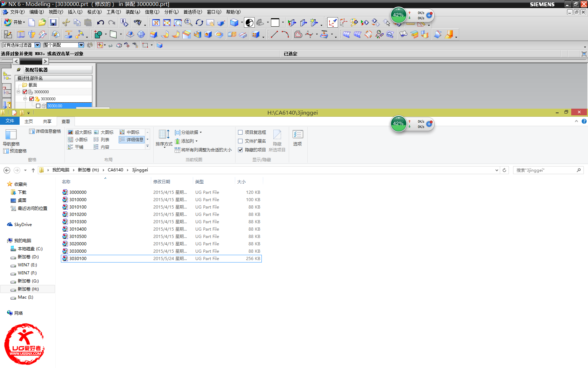Select the 新加卷 (D:) drive
The image size is (588, 368).
[28, 257]
